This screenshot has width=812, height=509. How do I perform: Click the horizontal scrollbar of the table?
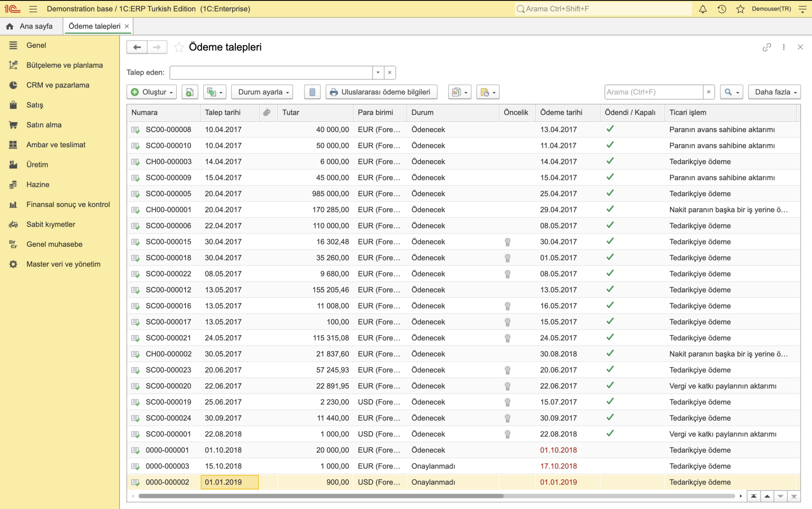321,496
